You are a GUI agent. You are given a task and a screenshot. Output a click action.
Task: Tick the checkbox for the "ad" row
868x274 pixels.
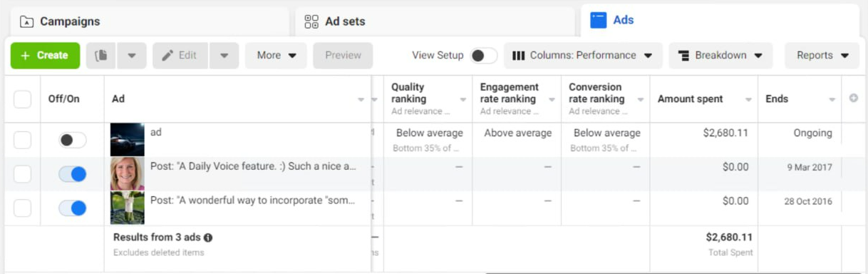[23, 140]
